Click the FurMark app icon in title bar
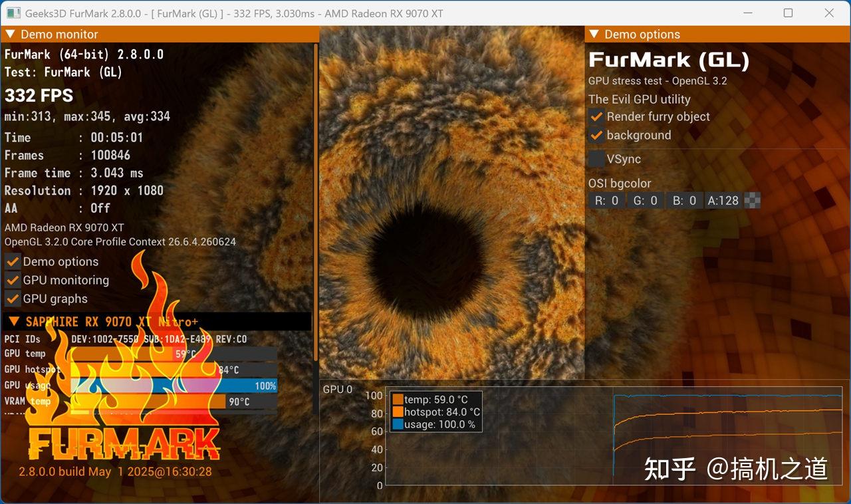Screen dimensions: 851x504 click(x=13, y=13)
